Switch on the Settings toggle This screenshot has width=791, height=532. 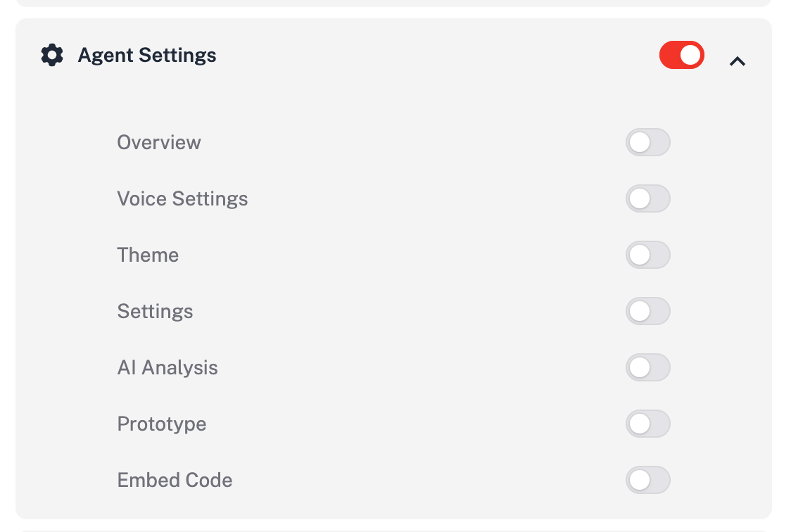(647, 311)
